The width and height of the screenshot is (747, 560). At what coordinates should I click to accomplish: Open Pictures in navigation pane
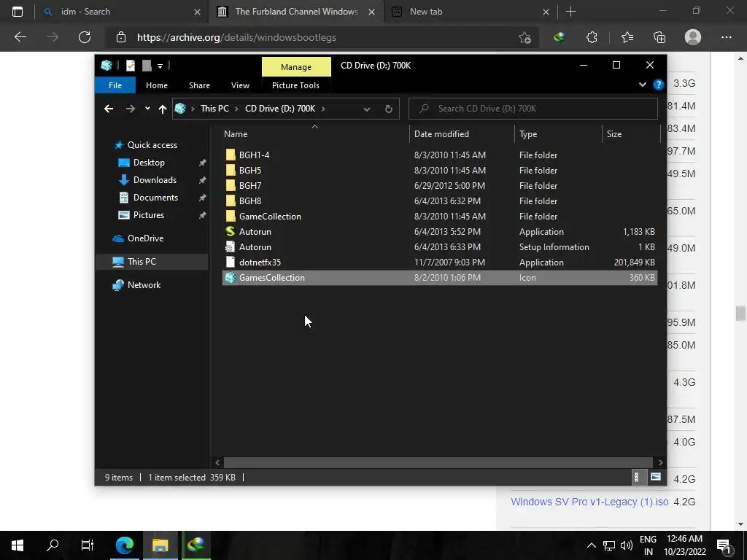tap(149, 215)
